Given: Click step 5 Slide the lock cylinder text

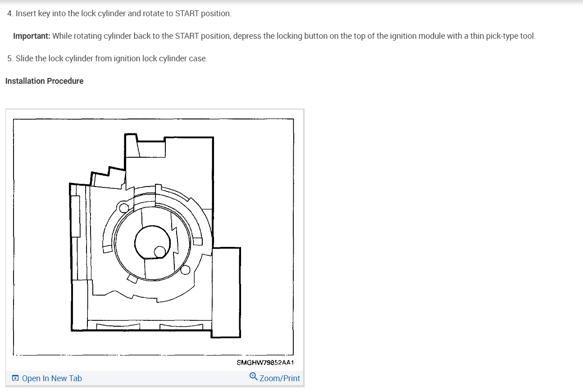Looking at the screenshot, I should 107,59.
